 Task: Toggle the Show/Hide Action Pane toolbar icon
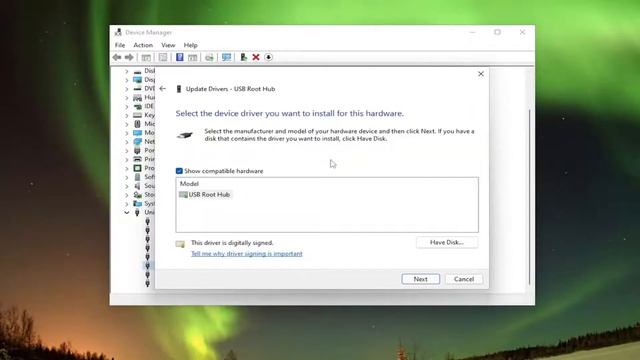tap(193, 57)
